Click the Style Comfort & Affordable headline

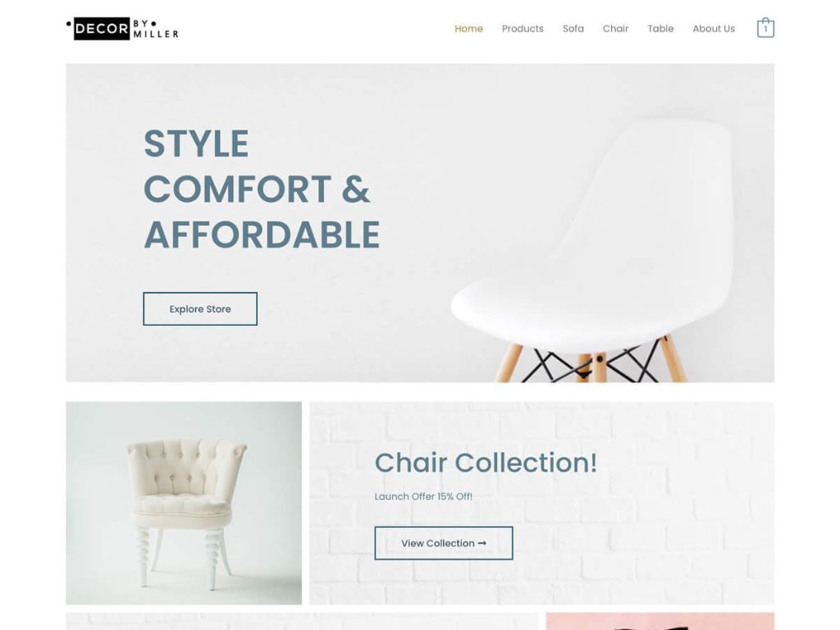tap(262, 189)
